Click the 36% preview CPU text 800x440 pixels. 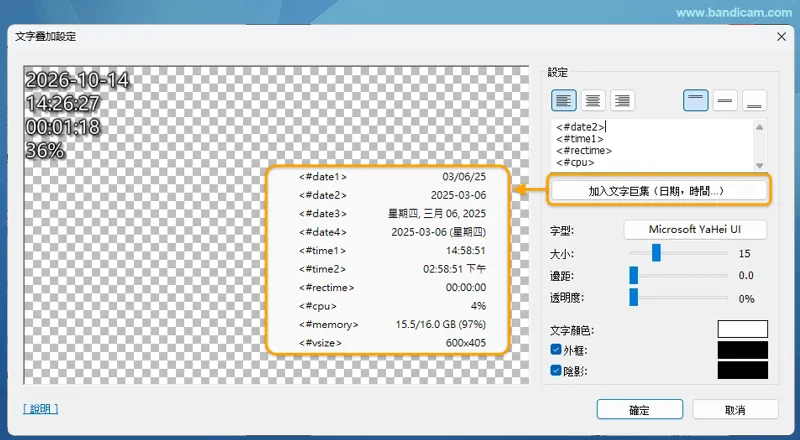click(x=45, y=151)
